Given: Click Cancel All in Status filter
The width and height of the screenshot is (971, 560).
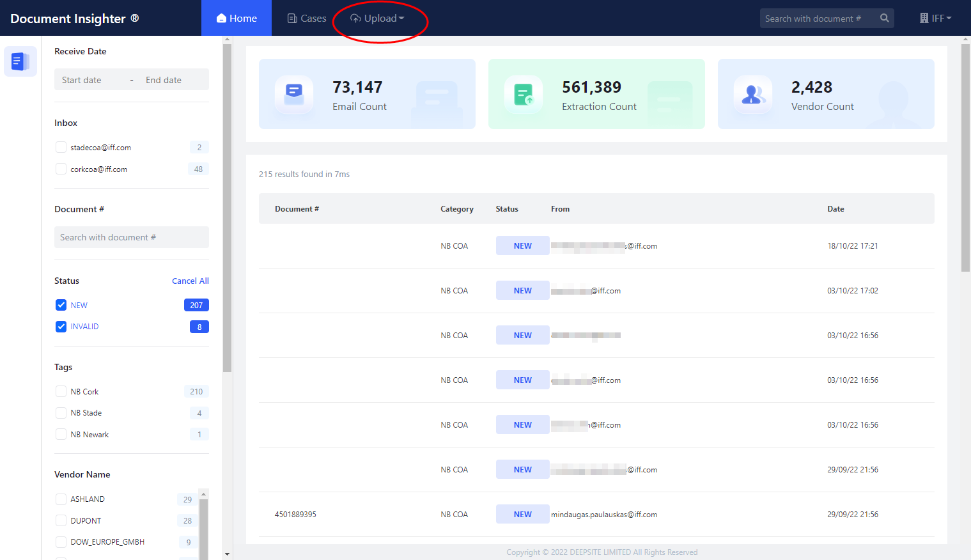Looking at the screenshot, I should (190, 281).
